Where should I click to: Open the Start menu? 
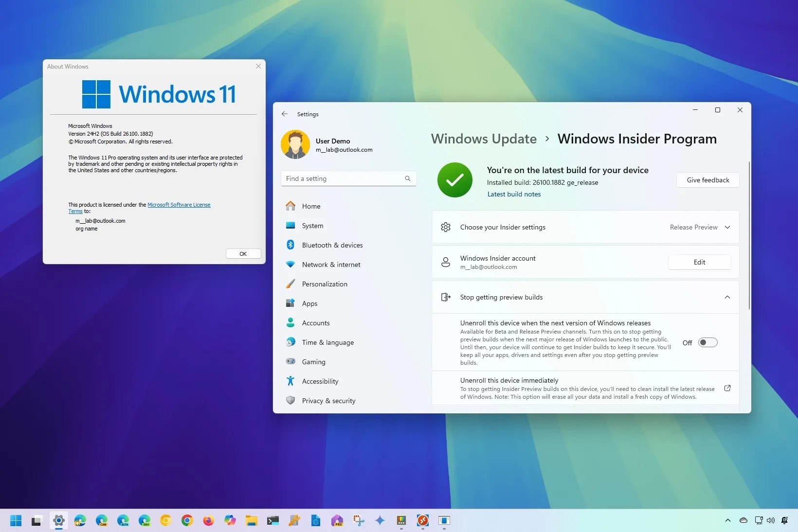(15, 521)
